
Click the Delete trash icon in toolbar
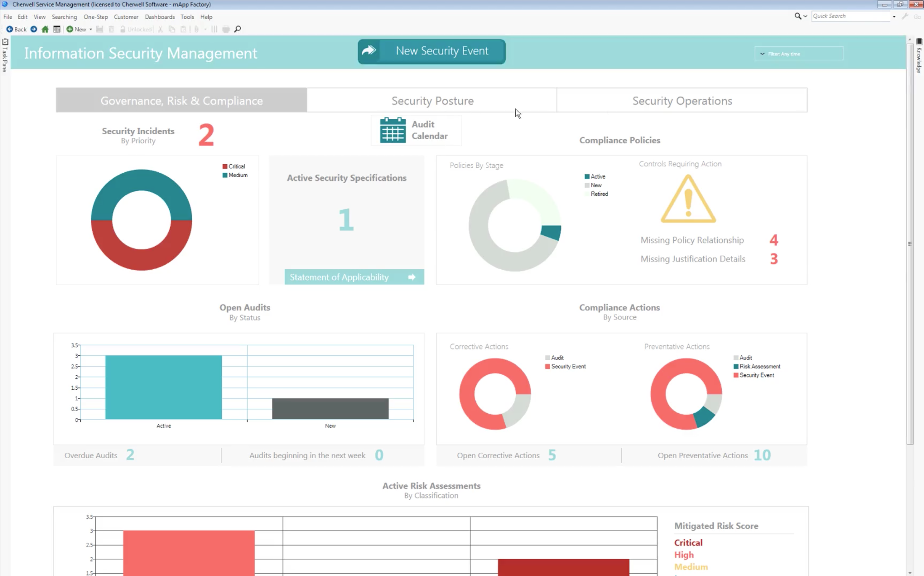112,29
